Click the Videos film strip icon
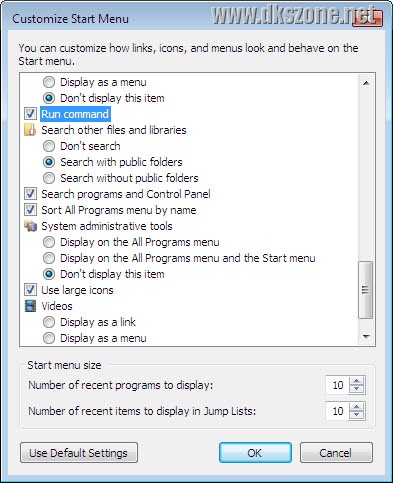Screen dimensions: 393x483 pos(30,306)
